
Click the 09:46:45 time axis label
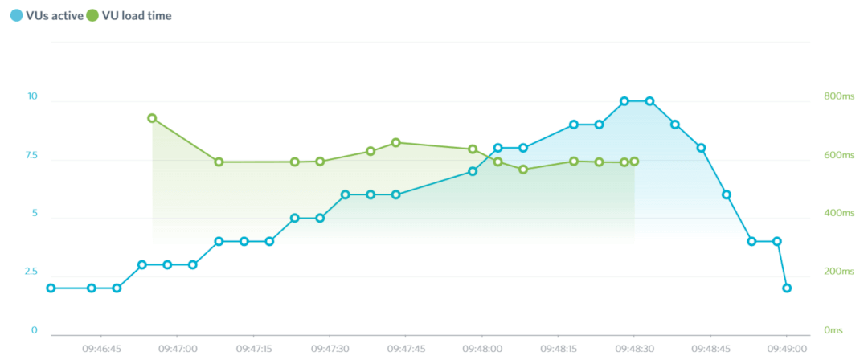coord(100,349)
